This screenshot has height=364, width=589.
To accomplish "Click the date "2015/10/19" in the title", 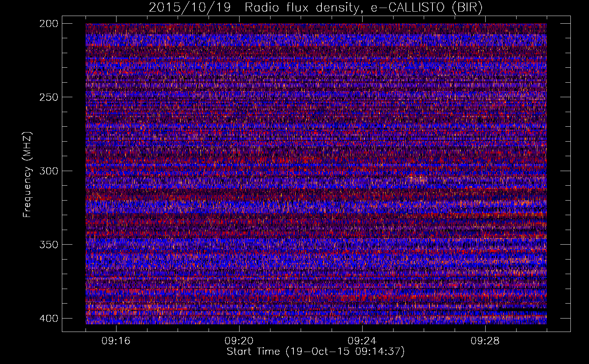I will coord(190,7).
